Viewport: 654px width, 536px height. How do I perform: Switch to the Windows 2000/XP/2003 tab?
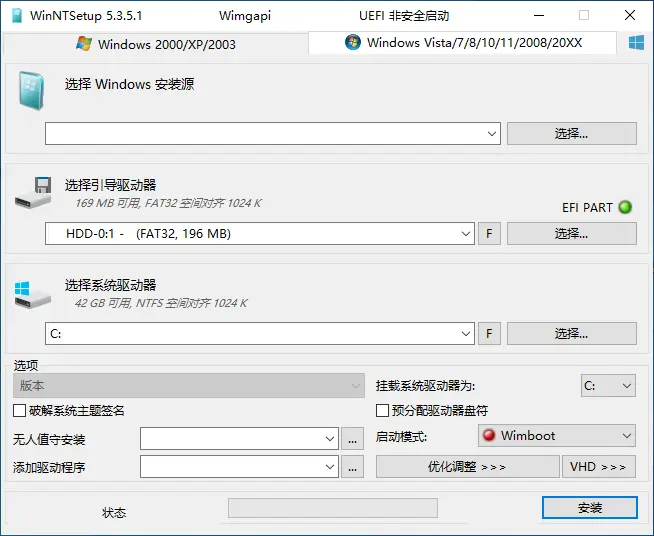[x=156, y=44]
